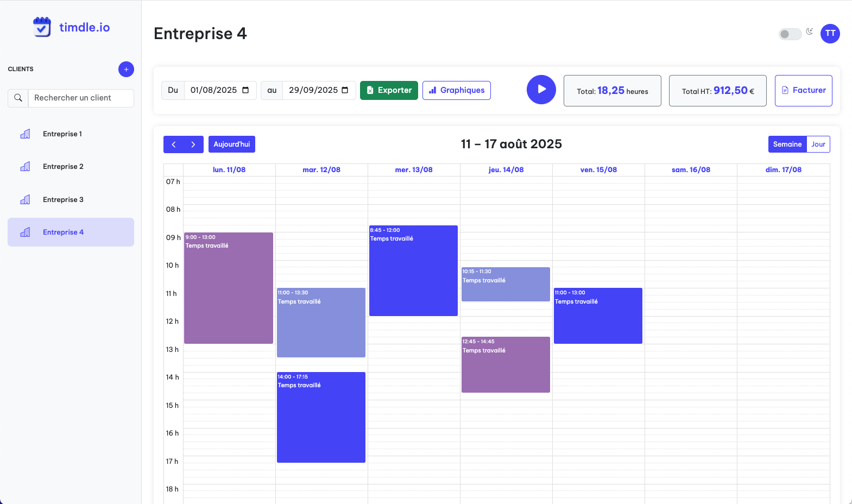This screenshot has width=852, height=504.
Task: Jump to today with Aujourd'hui button
Action: tap(231, 144)
